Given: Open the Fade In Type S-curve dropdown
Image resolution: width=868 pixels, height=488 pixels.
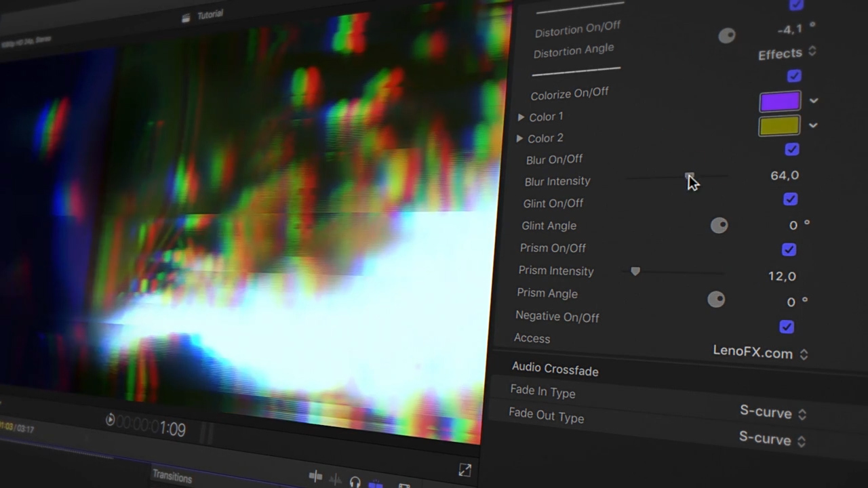Looking at the screenshot, I should click(772, 413).
